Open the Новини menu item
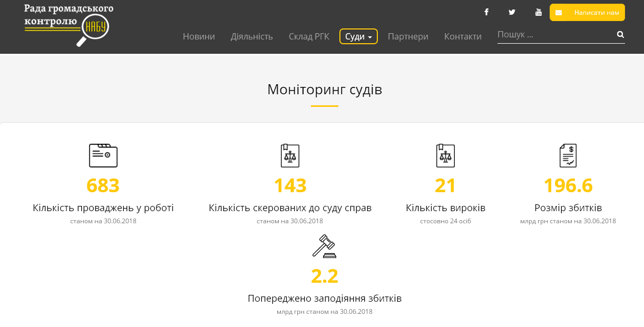 [x=199, y=36]
